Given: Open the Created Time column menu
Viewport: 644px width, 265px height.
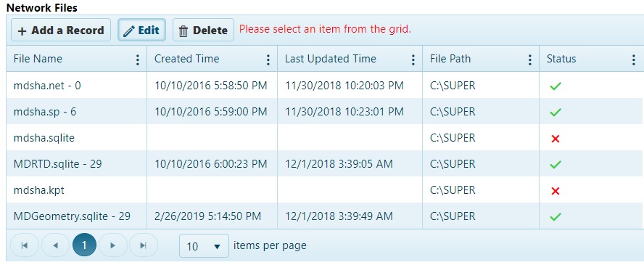Looking at the screenshot, I should [x=268, y=60].
